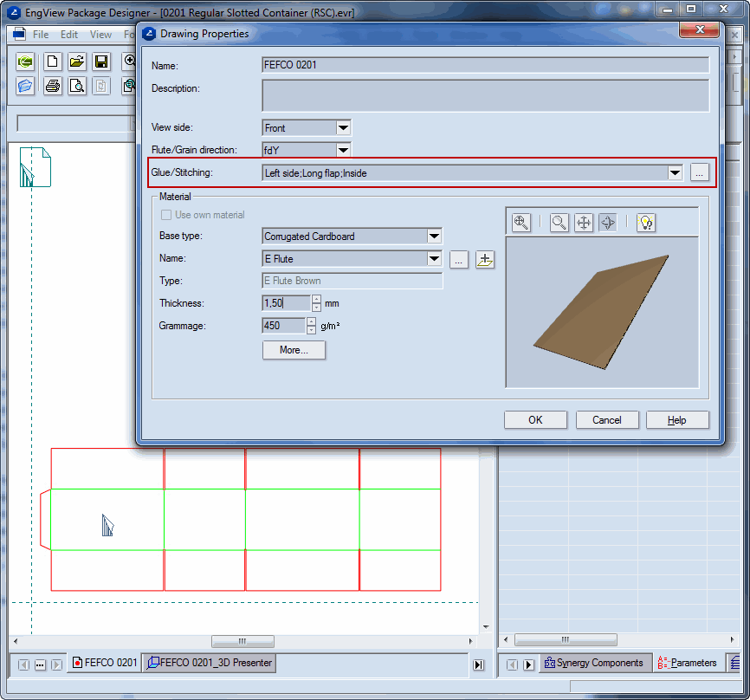Enable the Use own material checkbox

(x=167, y=215)
